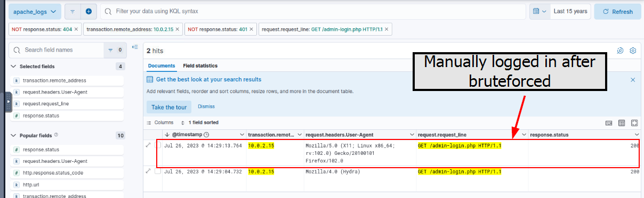Remove the NOT response.status: 401 filter

tap(252, 29)
